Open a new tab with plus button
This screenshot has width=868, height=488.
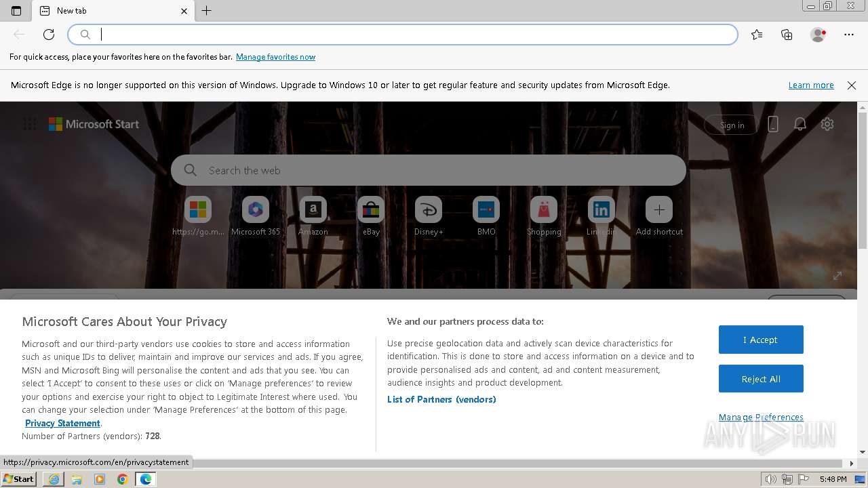[x=207, y=11]
